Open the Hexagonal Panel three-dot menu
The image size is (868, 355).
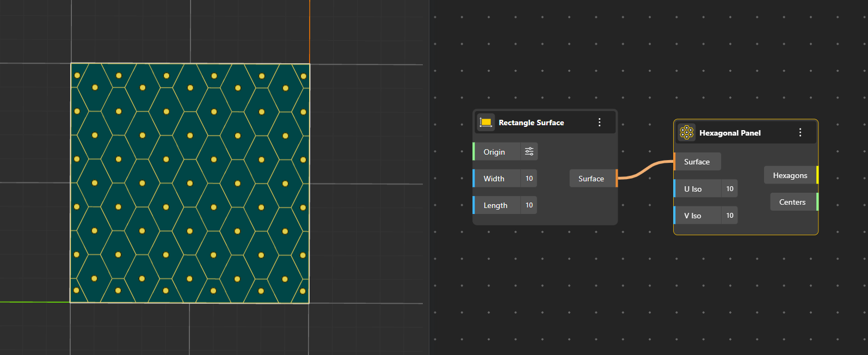tap(800, 133)
